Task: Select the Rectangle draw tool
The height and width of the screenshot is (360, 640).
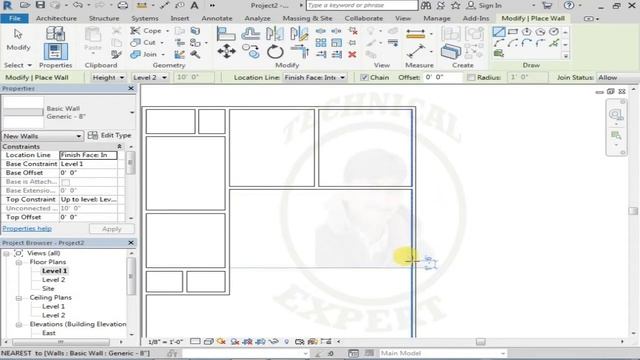Action: [513, 32]
